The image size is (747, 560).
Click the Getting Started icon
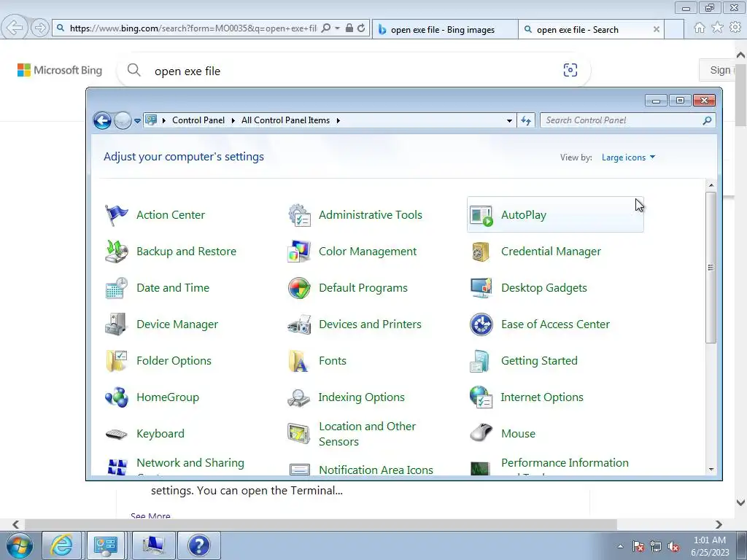point(480,361)
